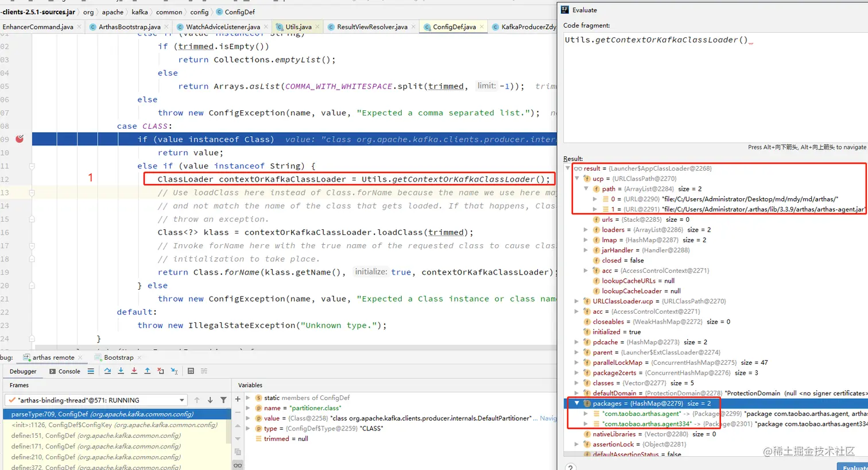The width and height of the screenshot is (868, 470).
Task: Click the duplicate watch icon in Variables sidebar
Action: (x=238, y=452)
